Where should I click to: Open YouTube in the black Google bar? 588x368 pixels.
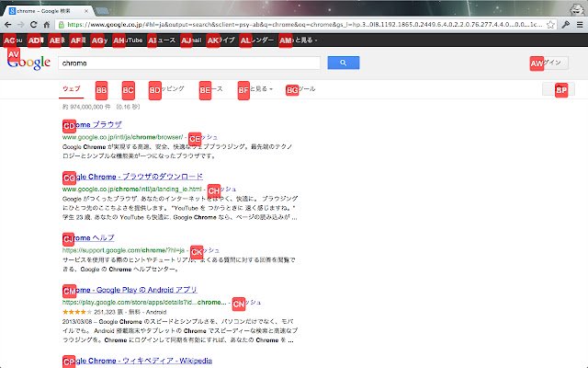click(x=128, y=40)
